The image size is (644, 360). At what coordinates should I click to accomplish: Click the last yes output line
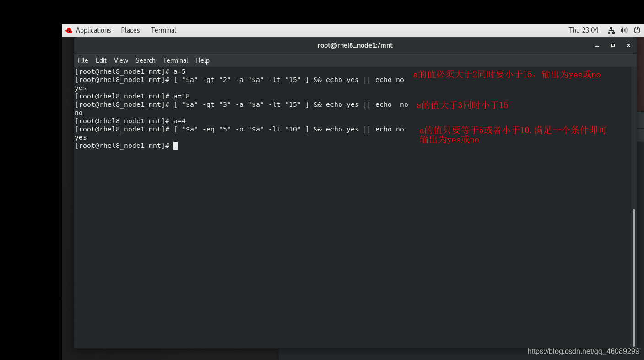pos(81,137)
